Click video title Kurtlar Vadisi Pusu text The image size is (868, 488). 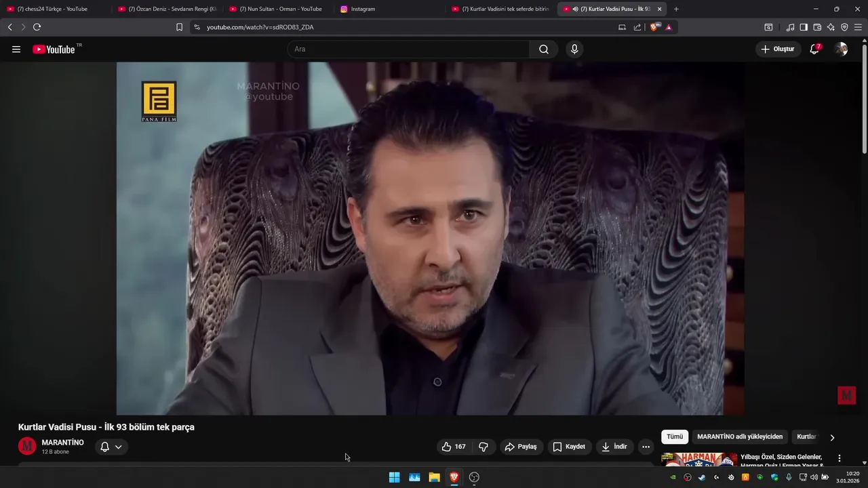(x=106, y=427)
